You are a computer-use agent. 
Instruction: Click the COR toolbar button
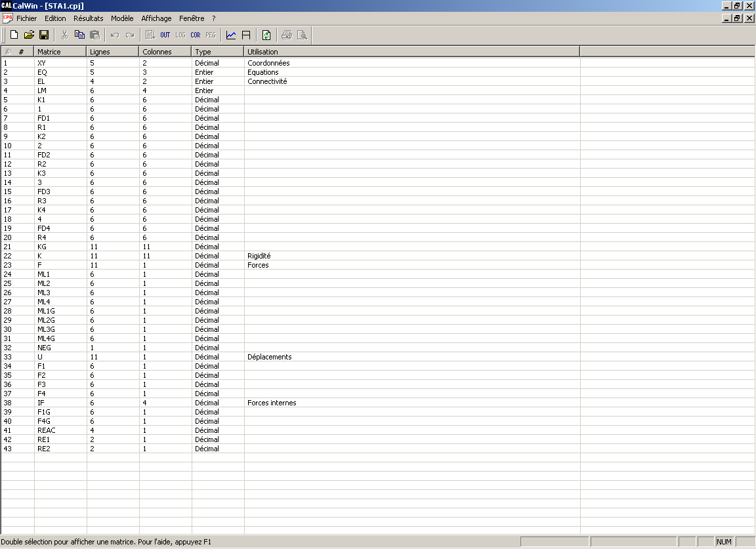[x=195, y=35]
